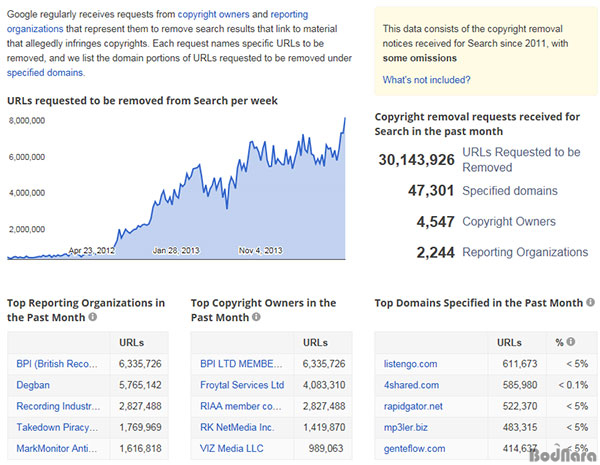Click '< 0.1%' in the 4shared.com row

point(573,385)
